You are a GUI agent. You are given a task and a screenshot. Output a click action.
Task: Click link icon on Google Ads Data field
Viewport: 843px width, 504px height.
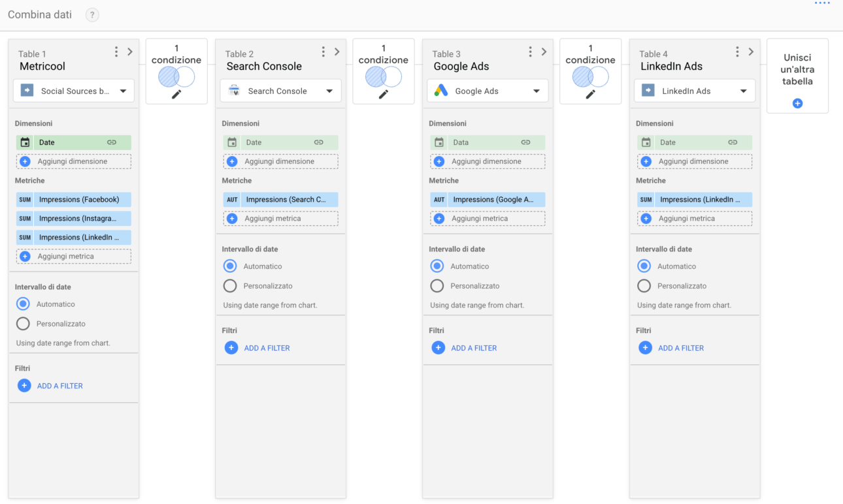point(526,142)
